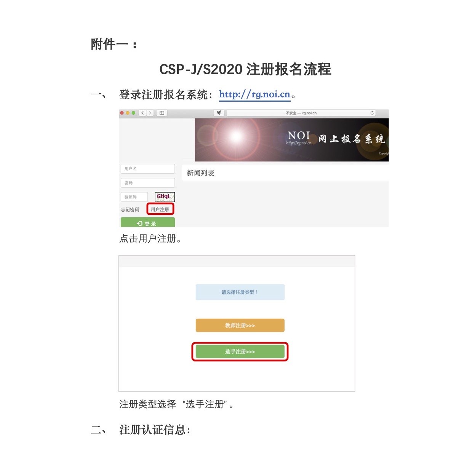The image size is (472, 476).
Task: Click the red close window dot
Action: (x=122, y=113)
